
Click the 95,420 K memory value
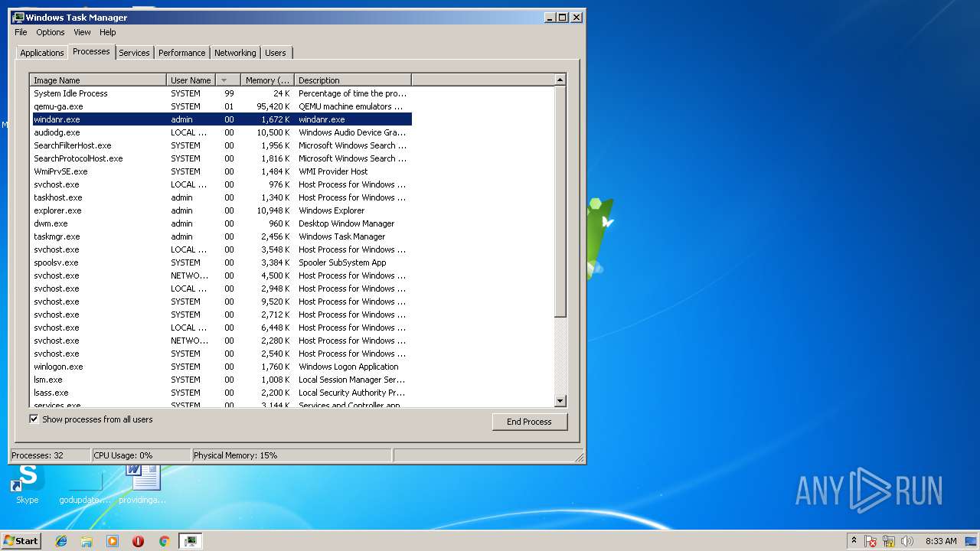[273, 106]
